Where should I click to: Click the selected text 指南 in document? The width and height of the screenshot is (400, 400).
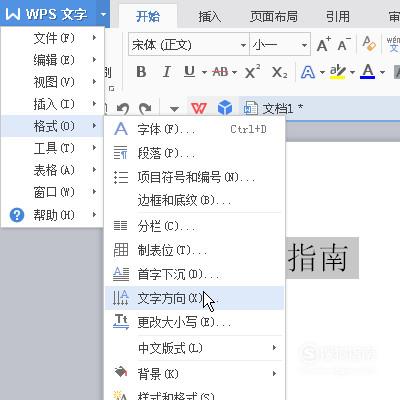click(x=318, y=258)
